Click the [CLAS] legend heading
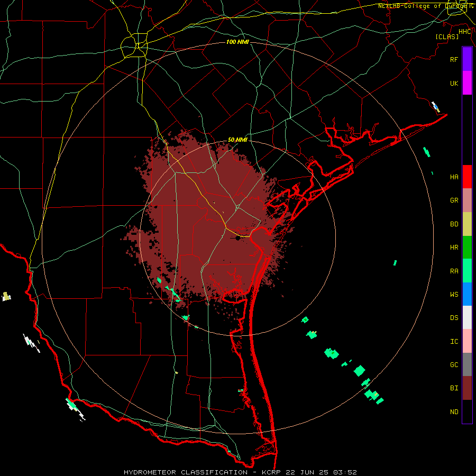Image resolution: width=476 pixels, height=476 pixels. [x=447, y=37]
